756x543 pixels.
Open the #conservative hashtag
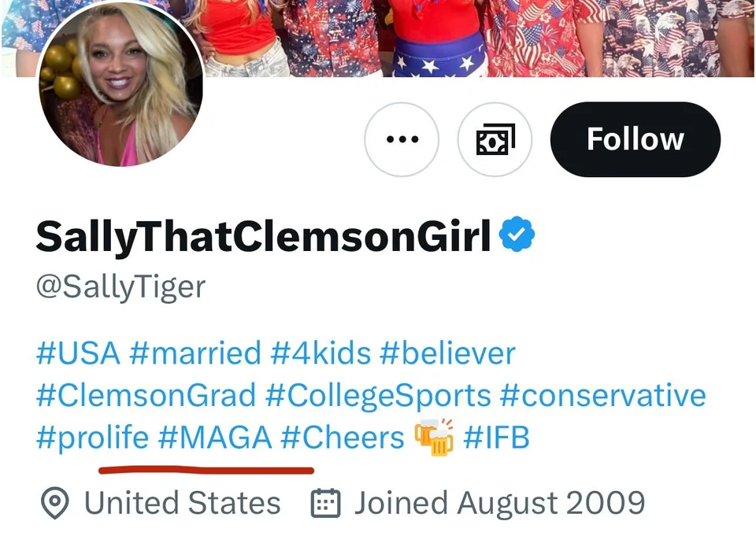(x=602, y=395)
